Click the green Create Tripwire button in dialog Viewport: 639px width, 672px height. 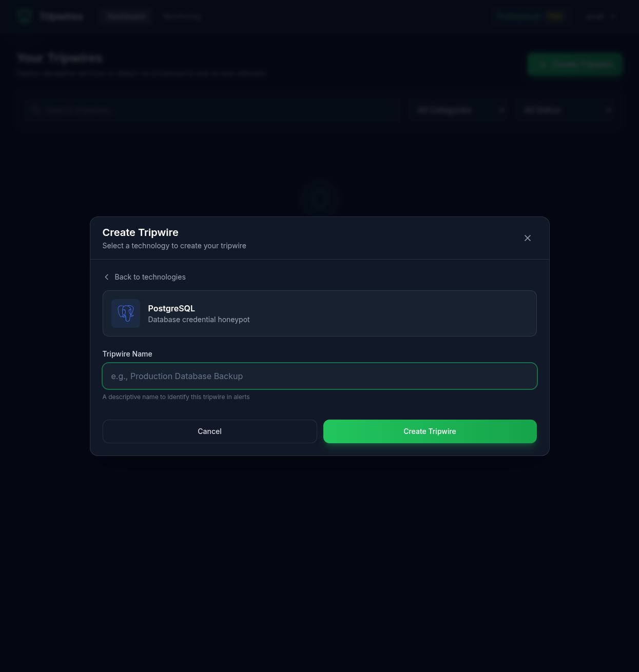430,431
